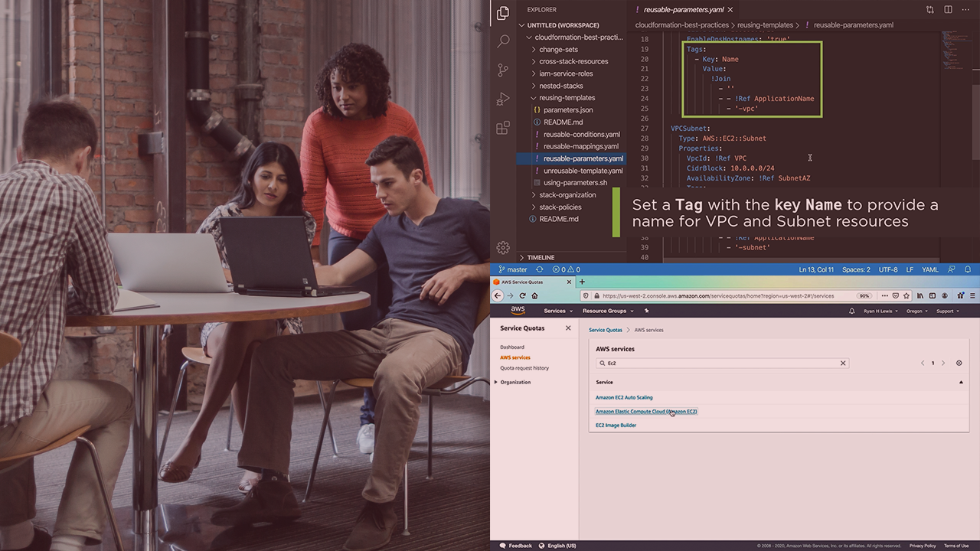Open the Services dropdown in AWS header
Image resolution: width=980 pixels, height=551 pixels.
[x=558, y=311]
